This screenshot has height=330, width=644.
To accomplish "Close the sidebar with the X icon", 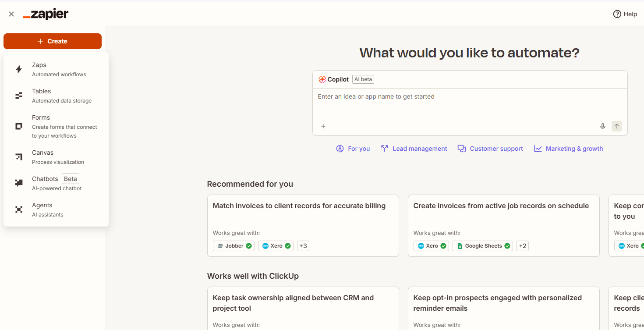I will click(11, 14).
